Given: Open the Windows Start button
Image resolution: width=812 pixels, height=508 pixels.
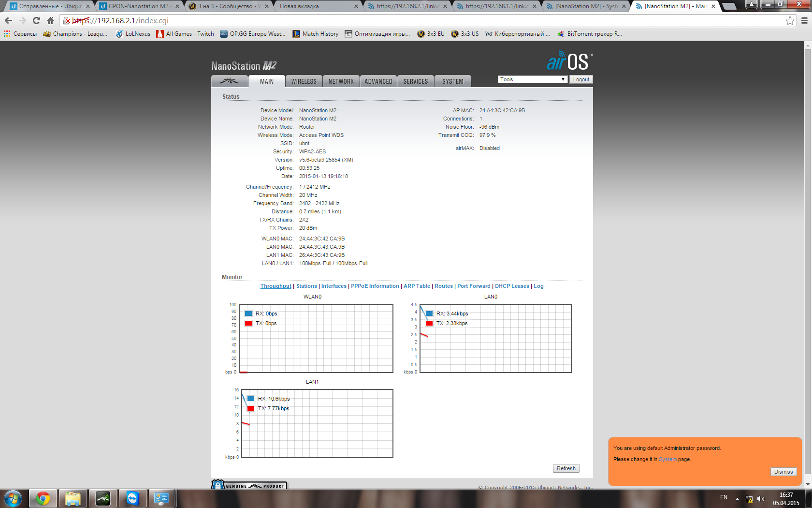Looking at the screenshot, I should coord(13,498).
